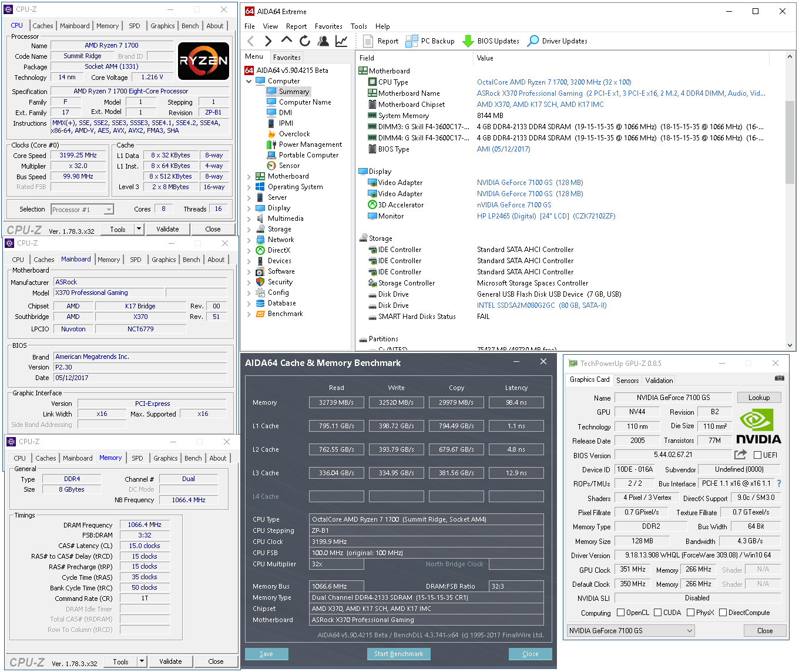The height and width of the screenshot is (672, 799).
Task: Switch to Caches tab in top CPU-Z
Action: [43, 26]
